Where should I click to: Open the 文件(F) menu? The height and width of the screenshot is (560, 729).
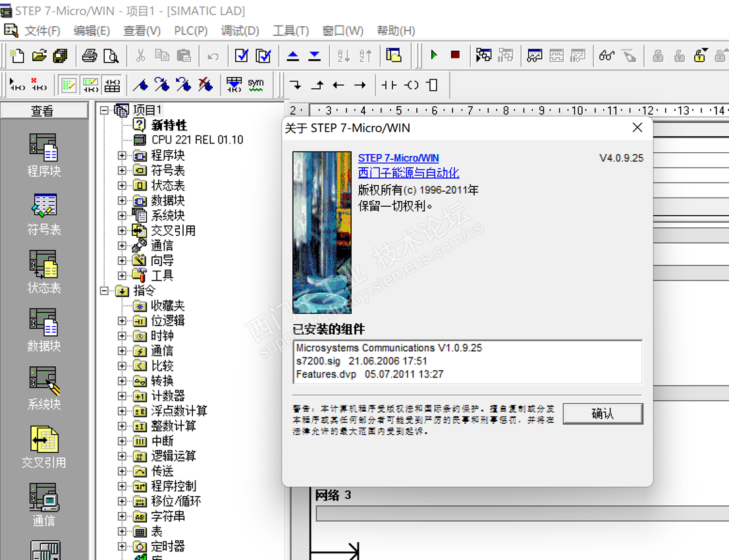(x=42, y=31)
